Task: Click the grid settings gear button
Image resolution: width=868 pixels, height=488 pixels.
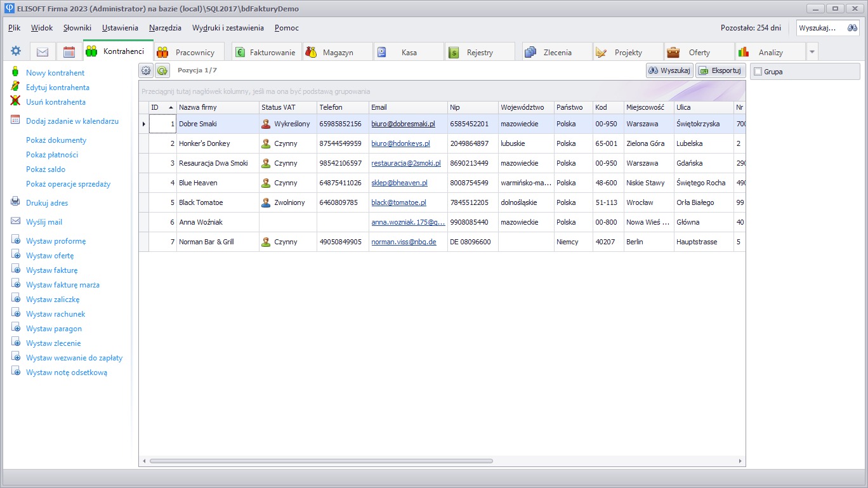Action: (146, 71)
